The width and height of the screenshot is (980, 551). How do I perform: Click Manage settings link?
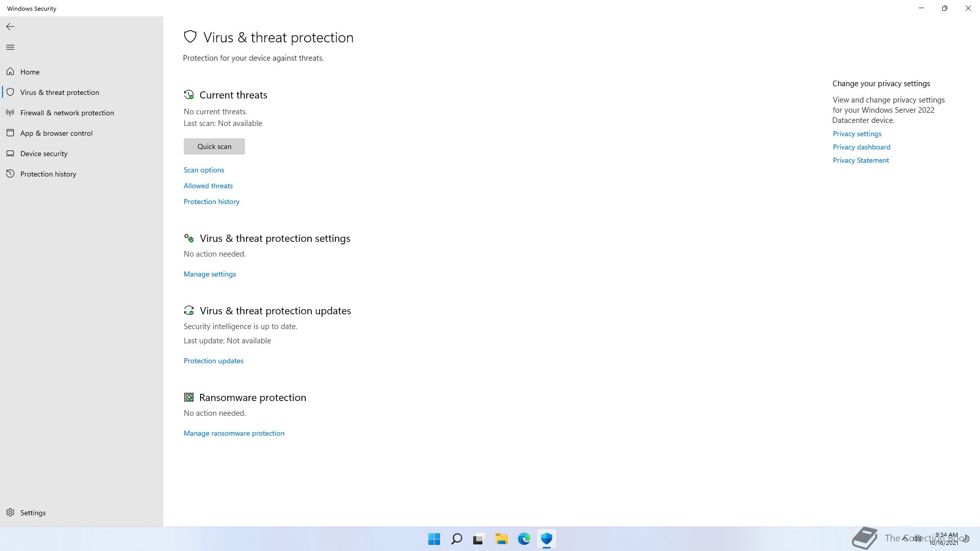tap(210, 274)
